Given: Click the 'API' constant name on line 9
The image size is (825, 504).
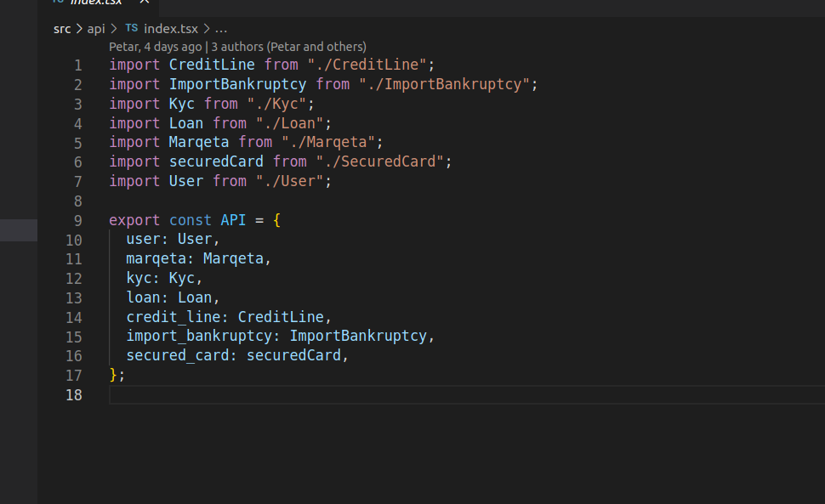Looking at the screenshot, I should tap(233, 219).
